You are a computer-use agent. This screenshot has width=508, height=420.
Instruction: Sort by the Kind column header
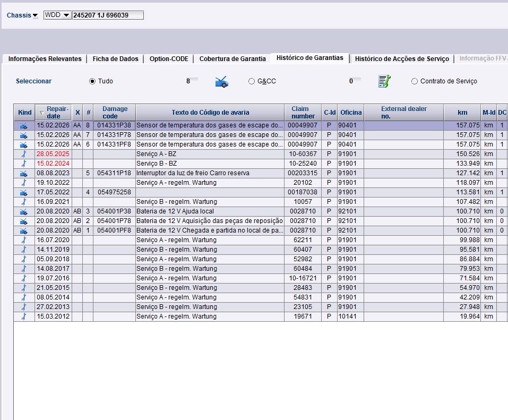click(x=24, y=113)
